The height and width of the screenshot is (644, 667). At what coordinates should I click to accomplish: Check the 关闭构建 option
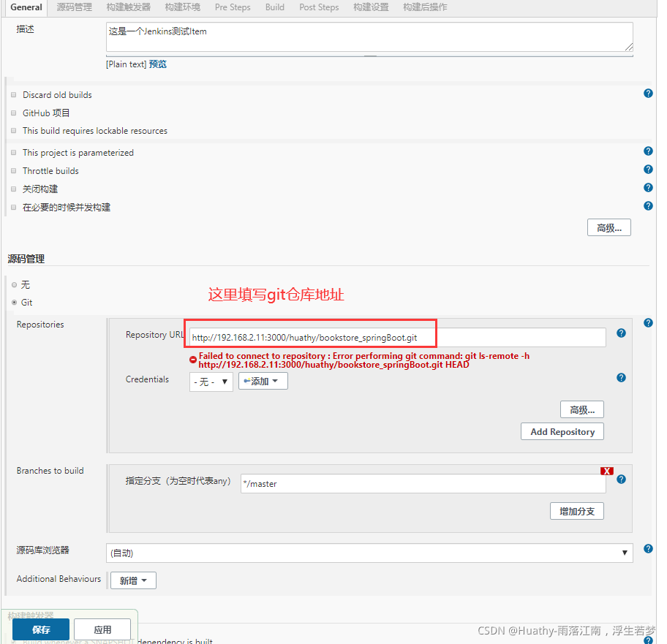tap(14, 189)
